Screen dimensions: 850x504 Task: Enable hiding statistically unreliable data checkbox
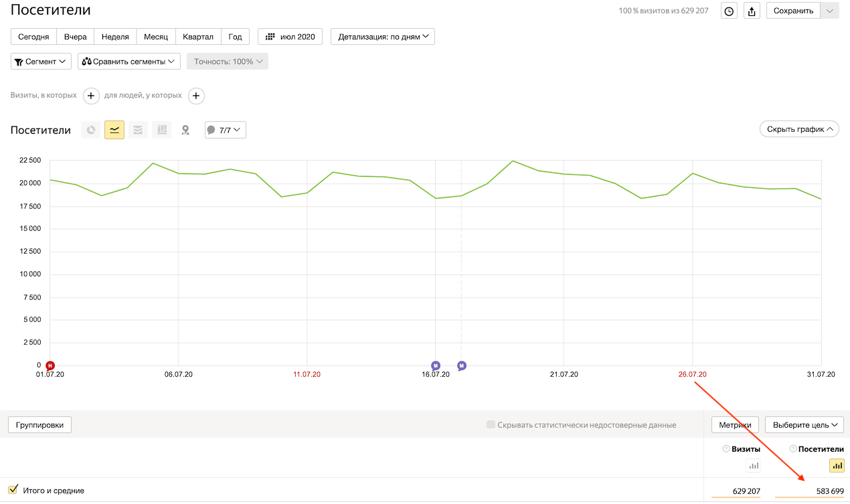[x=491, y=424]
